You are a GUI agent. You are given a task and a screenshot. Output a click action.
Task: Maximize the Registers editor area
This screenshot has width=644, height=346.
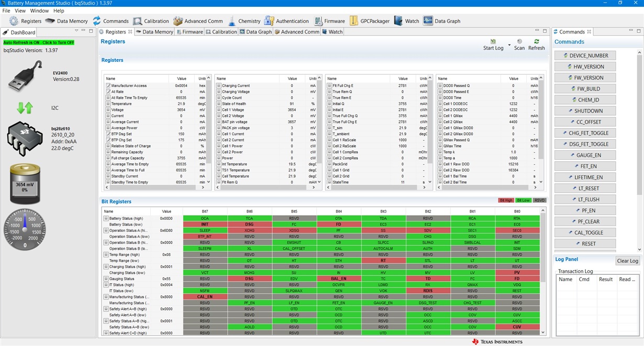point(543,31)
